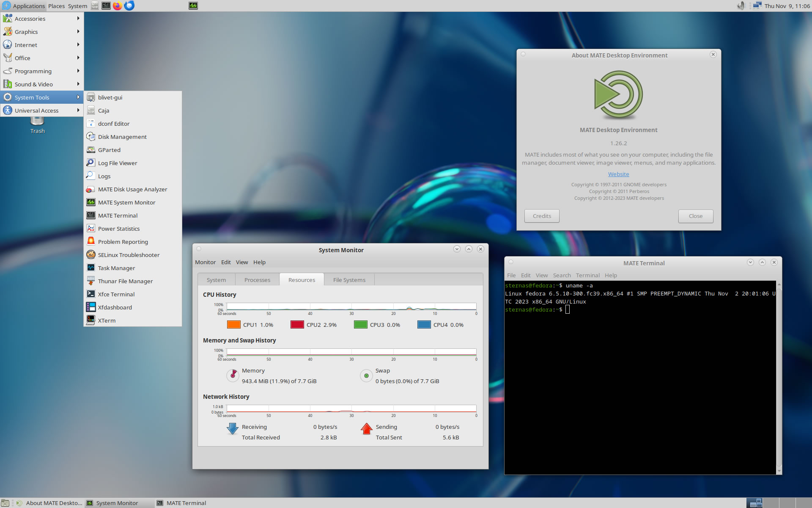This screenshot has height=508, width=812.
Task: Launch Thunar File Manager
Action: point(133,281)
